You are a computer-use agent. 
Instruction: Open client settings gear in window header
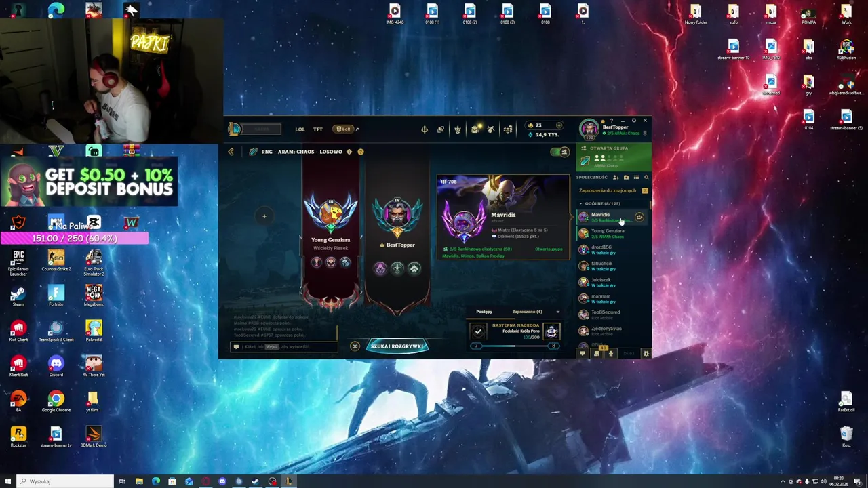(x=634, y=121)
